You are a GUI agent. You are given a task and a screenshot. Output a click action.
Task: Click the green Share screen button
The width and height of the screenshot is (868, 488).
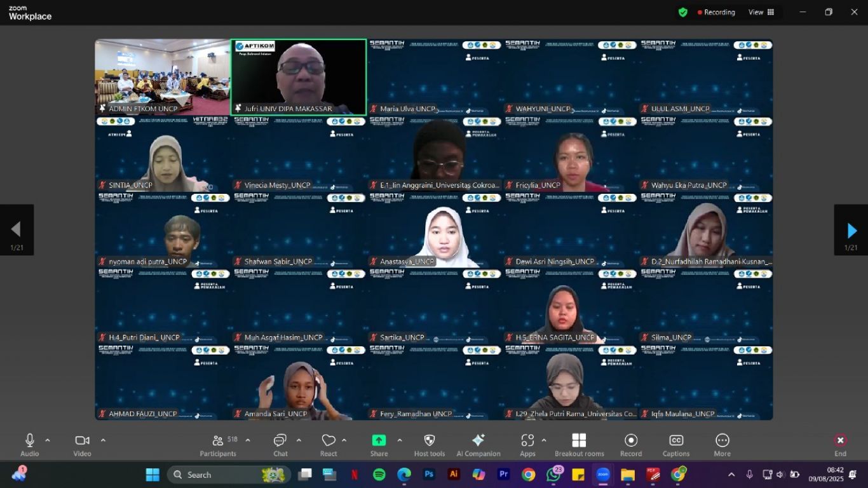[379, 441]
